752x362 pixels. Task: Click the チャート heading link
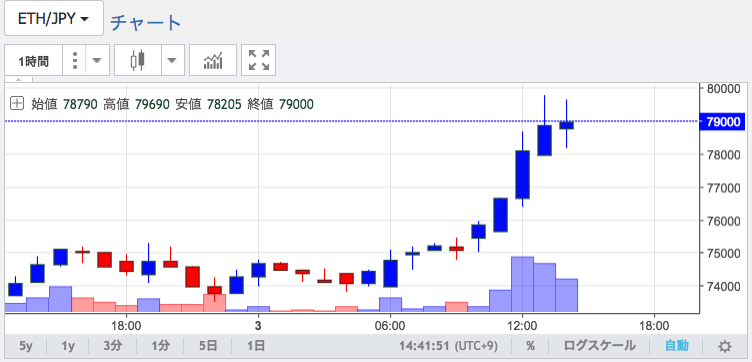[x=146, y=23]
